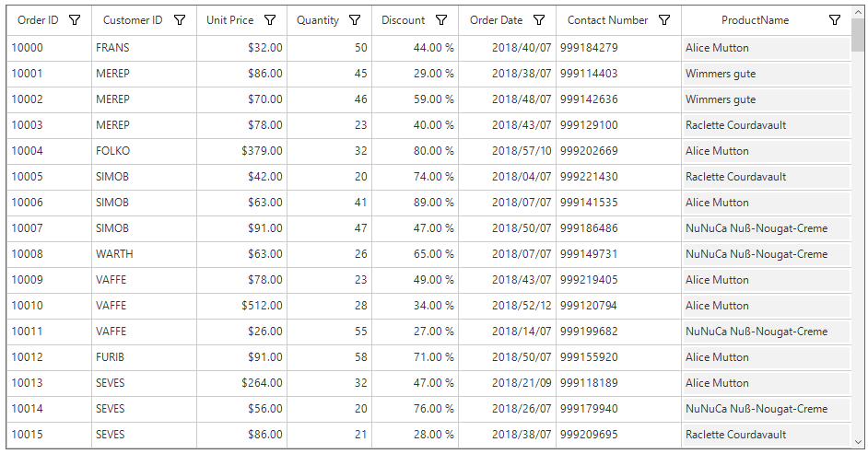Viewport: 868px width, 454px height.
Task: Select order date cell 2018/52/12
Action: click(x=507, y=306)
